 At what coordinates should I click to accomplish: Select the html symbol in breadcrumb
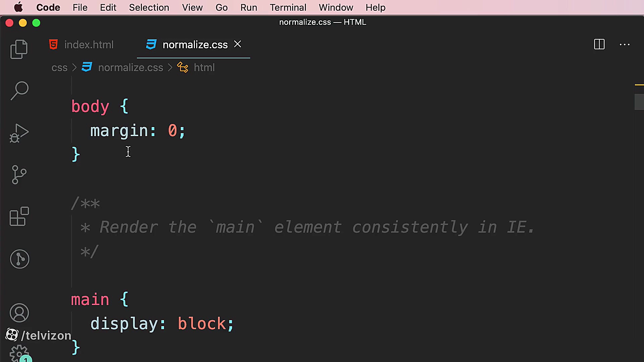204,67
